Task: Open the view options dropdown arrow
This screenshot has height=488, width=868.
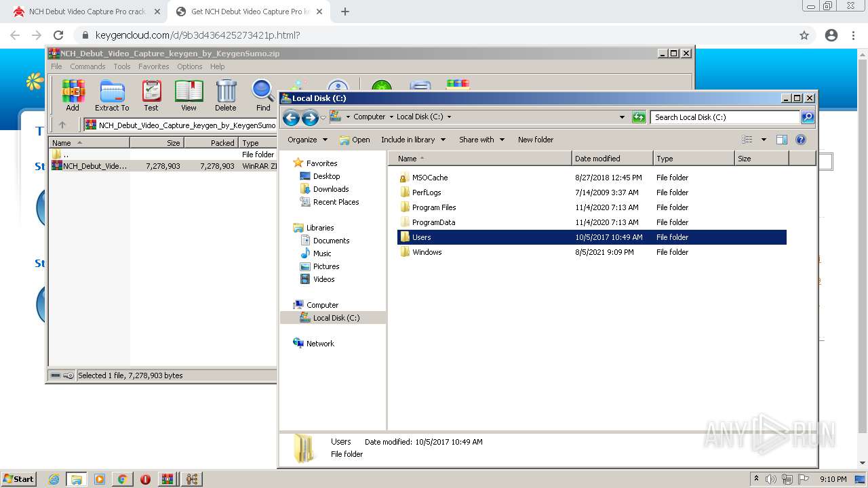Action: [x=764, y=140]
